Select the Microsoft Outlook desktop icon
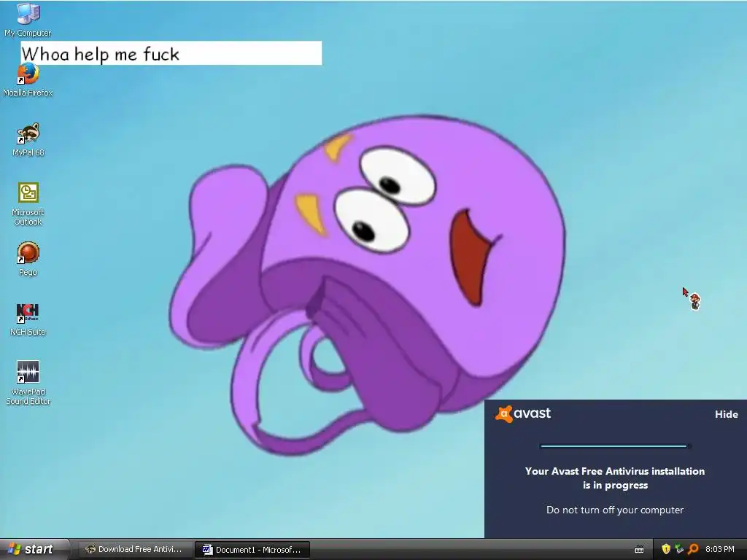 [28, 204]
